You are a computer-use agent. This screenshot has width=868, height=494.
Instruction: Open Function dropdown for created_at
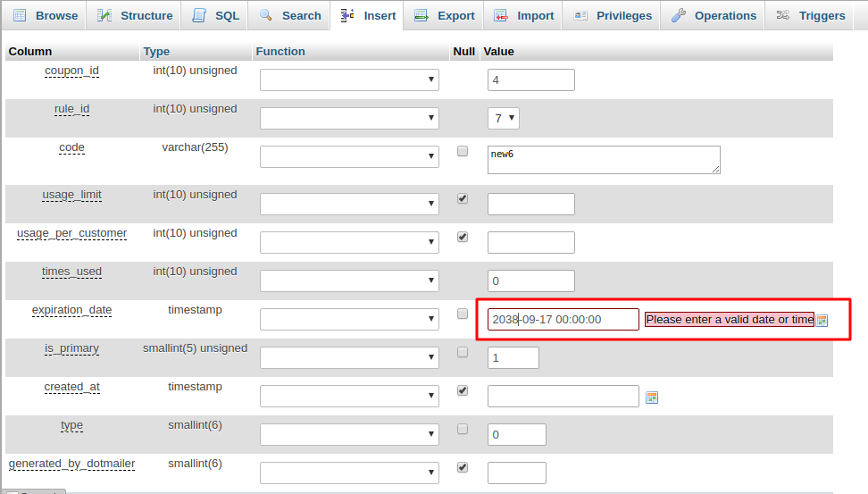coord(349,396)
